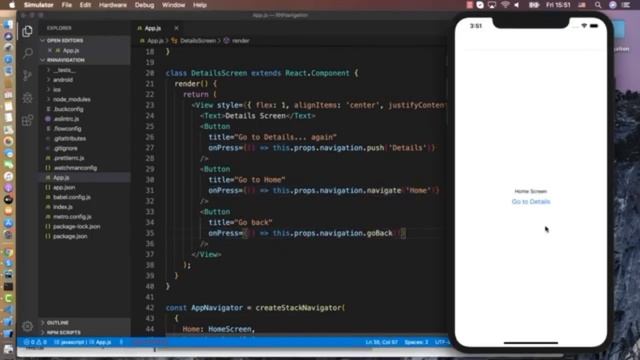Open .buckconfig file
Image resolution: width=640 pixels, height=360 pixels.
pyautogui.click(x=68, y=109)
